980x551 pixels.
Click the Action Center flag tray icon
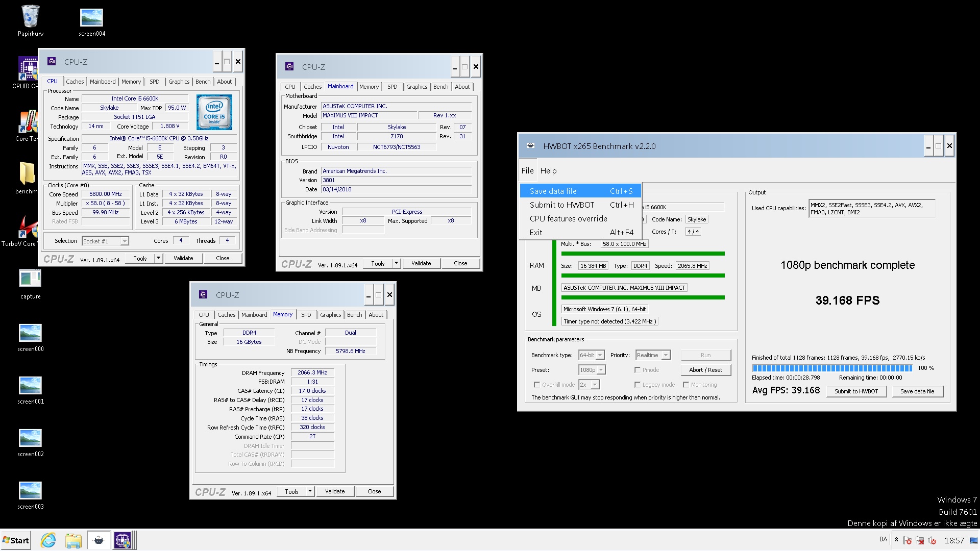[907, 540]
